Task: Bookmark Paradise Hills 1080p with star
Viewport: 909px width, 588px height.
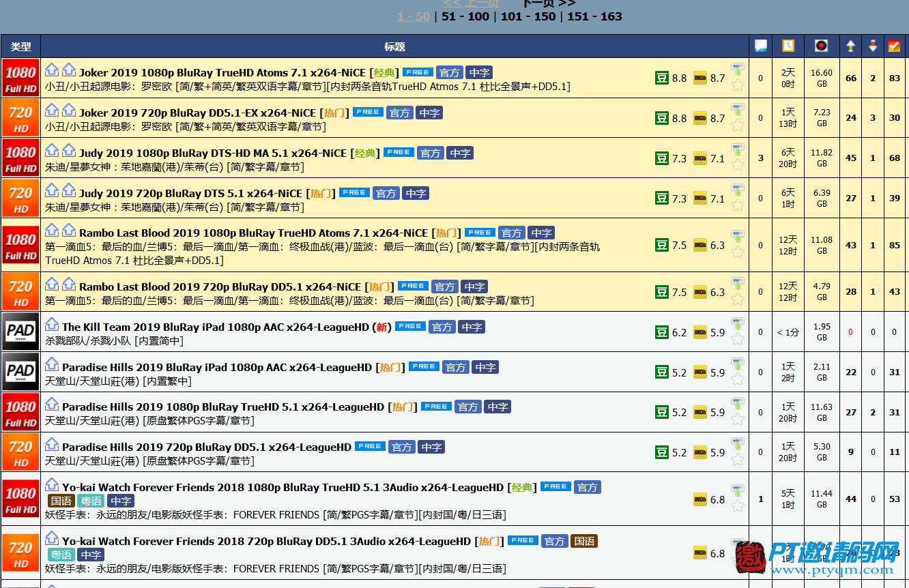Action: [737, 420]
